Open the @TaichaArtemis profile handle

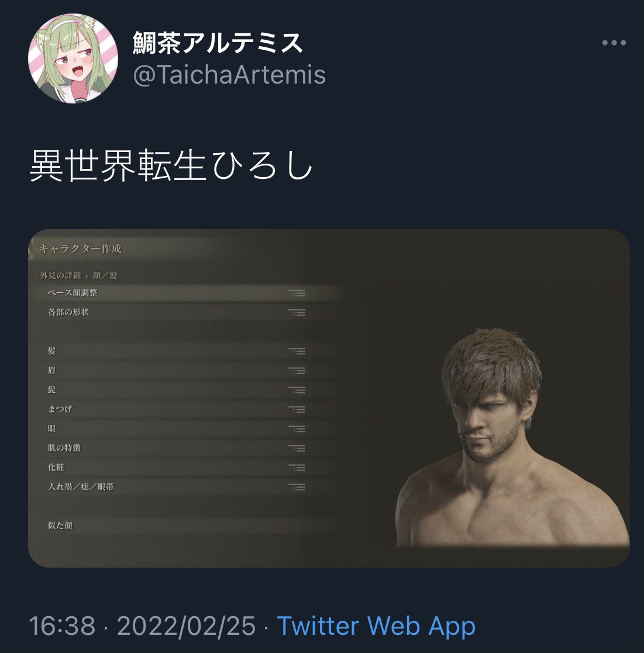click(x=229, y=75)
